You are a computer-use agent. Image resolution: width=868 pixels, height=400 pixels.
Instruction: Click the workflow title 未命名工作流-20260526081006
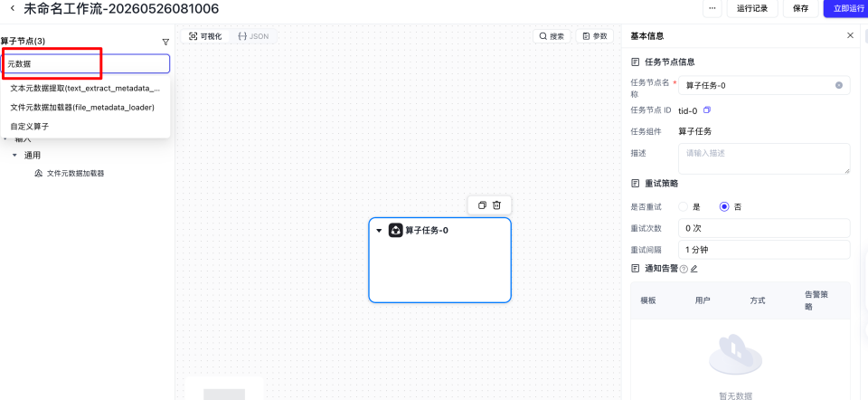tap(121, 8)
